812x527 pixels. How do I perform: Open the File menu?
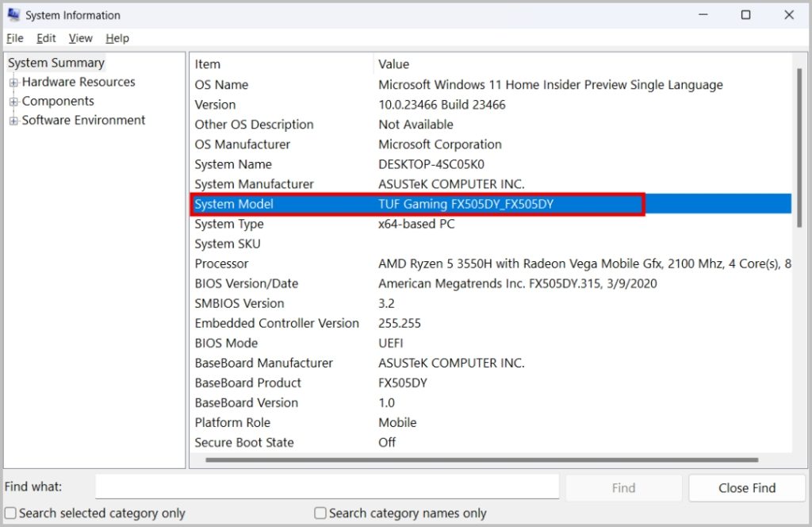14,38
